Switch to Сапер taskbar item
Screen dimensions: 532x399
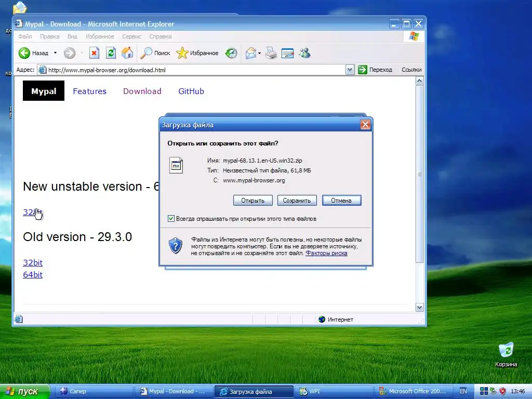[x=94, y=391]
